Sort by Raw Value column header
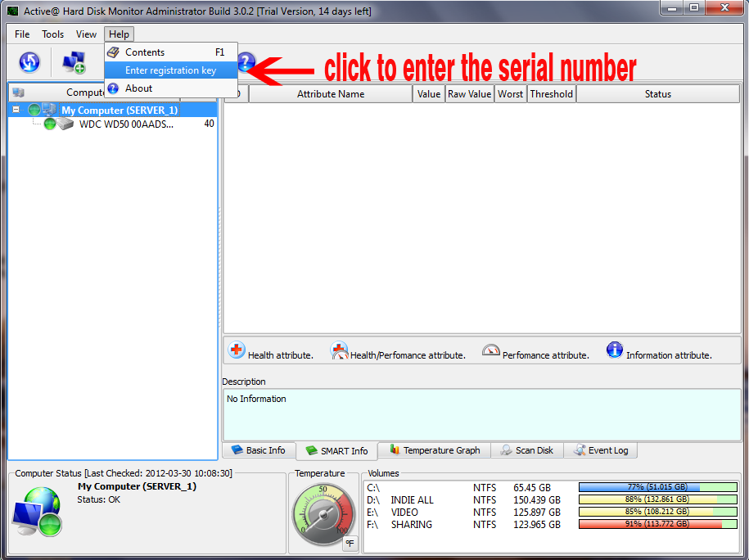 click(470, 94)
